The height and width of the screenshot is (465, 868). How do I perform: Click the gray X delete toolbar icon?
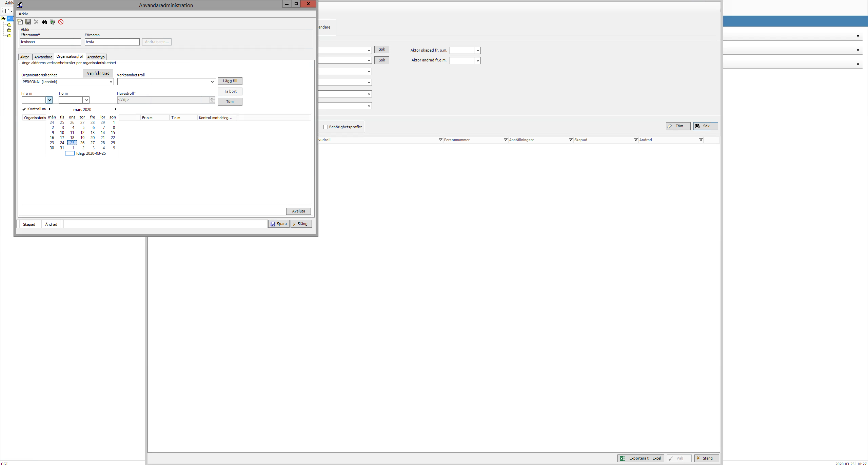tap(36, 22)
